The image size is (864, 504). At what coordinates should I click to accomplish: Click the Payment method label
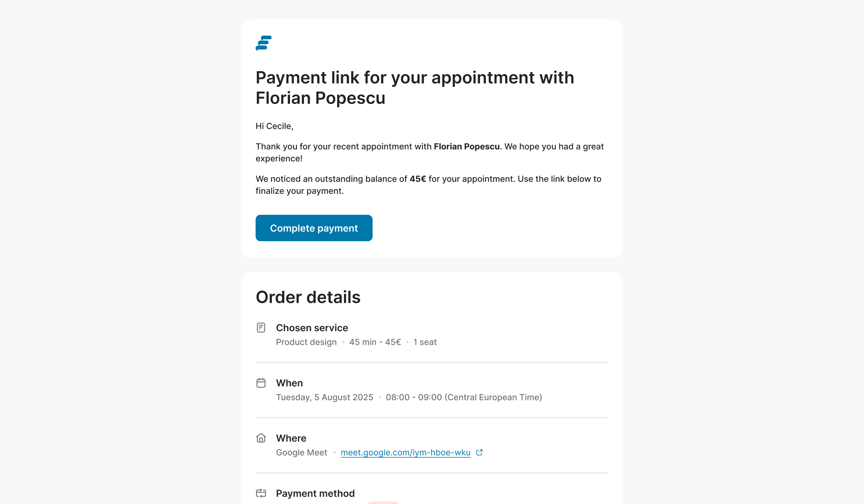click(x=315, y=493)
